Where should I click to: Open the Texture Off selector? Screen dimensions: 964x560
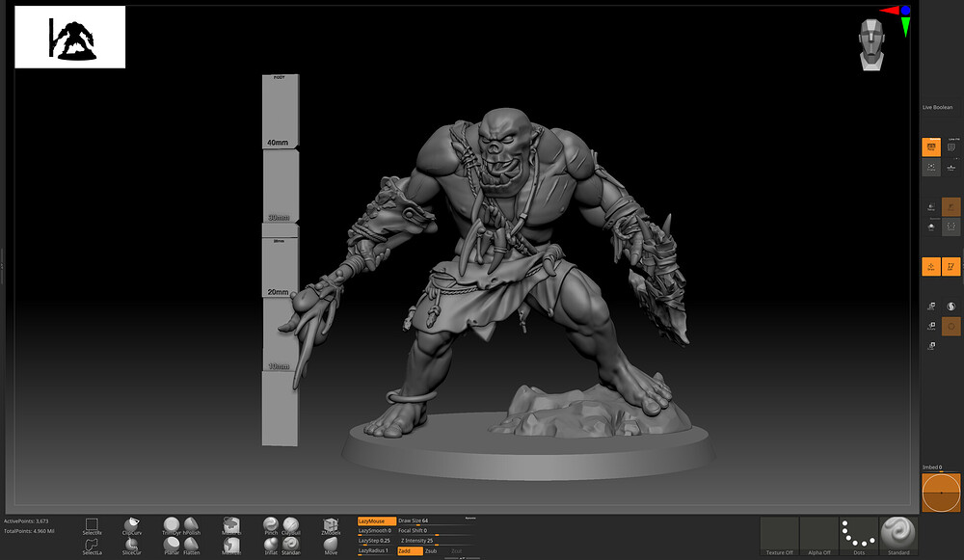click(779, 536)
